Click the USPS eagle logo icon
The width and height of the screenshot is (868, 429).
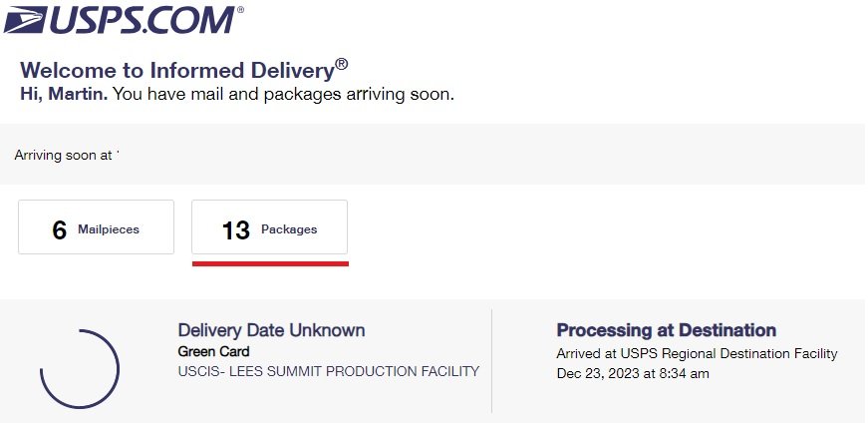[27, 20]
